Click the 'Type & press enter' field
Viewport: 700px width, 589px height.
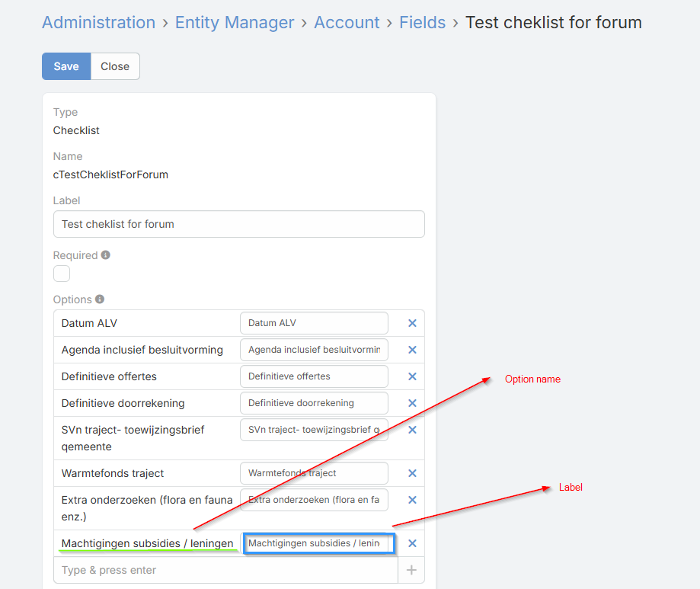[x=225, y=570]
